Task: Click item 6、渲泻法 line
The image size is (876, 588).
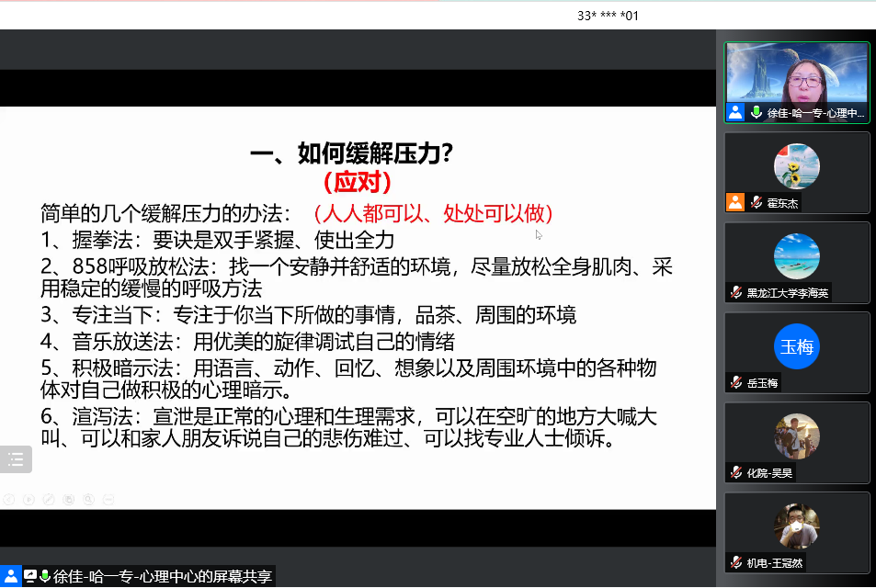Action: tap(348, 427)
